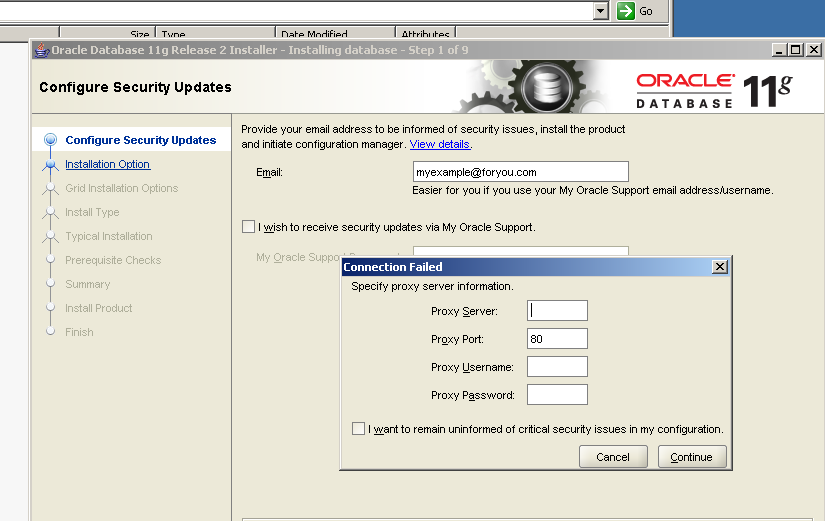
Task: Select Configure Security Updates step
Action: 140,140
